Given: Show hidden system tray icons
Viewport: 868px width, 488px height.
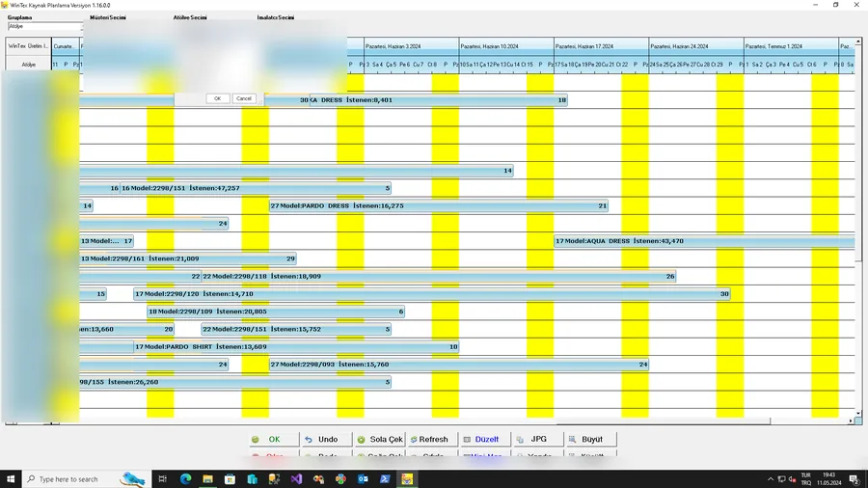Looking at the screenshot, I should click(770, 479).
